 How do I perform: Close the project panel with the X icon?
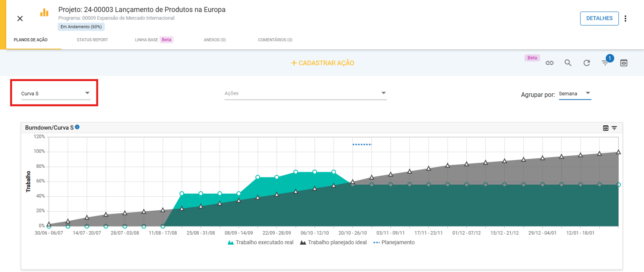coord(20,18)
